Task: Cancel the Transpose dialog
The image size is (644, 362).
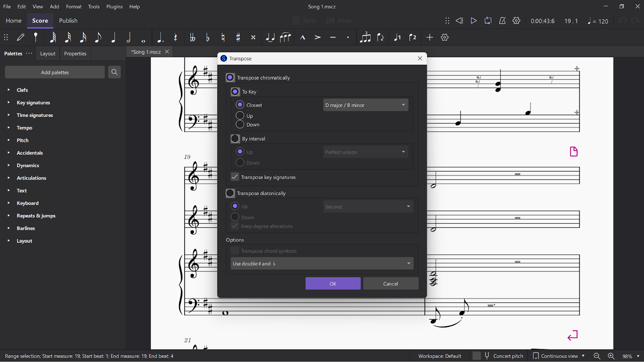Action: [391, 284]
